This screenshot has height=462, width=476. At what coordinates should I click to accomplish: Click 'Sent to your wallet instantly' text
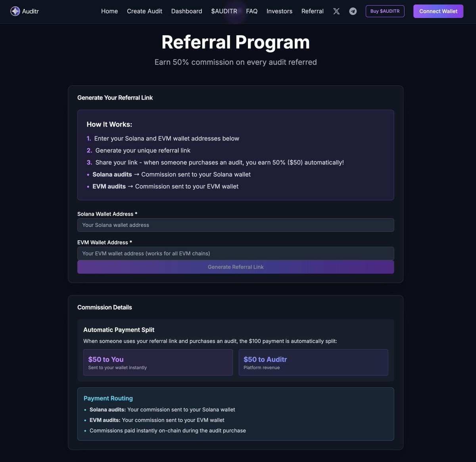click(x=117, y=368)
